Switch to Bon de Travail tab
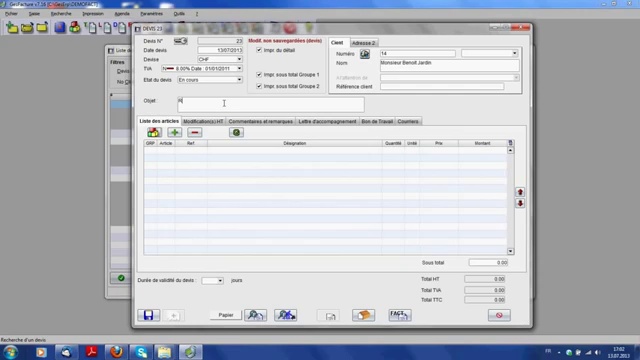Viewport: 640px width, 360px height. pos(377,122)
